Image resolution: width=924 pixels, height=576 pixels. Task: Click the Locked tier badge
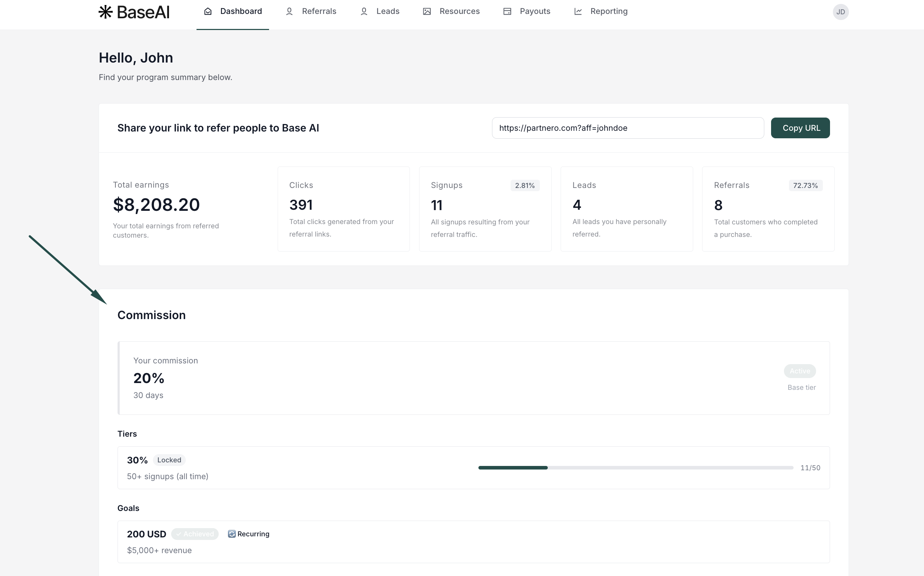[169, 460]
